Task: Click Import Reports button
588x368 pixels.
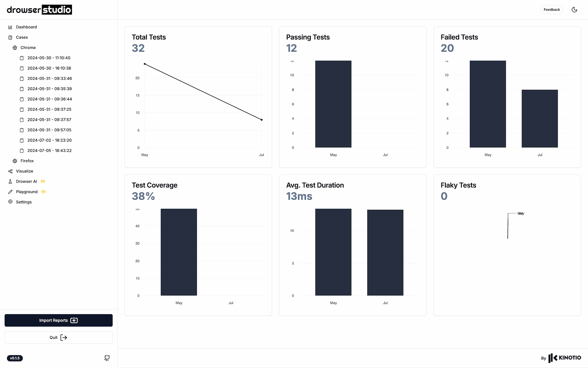Action: coord(58,321)
